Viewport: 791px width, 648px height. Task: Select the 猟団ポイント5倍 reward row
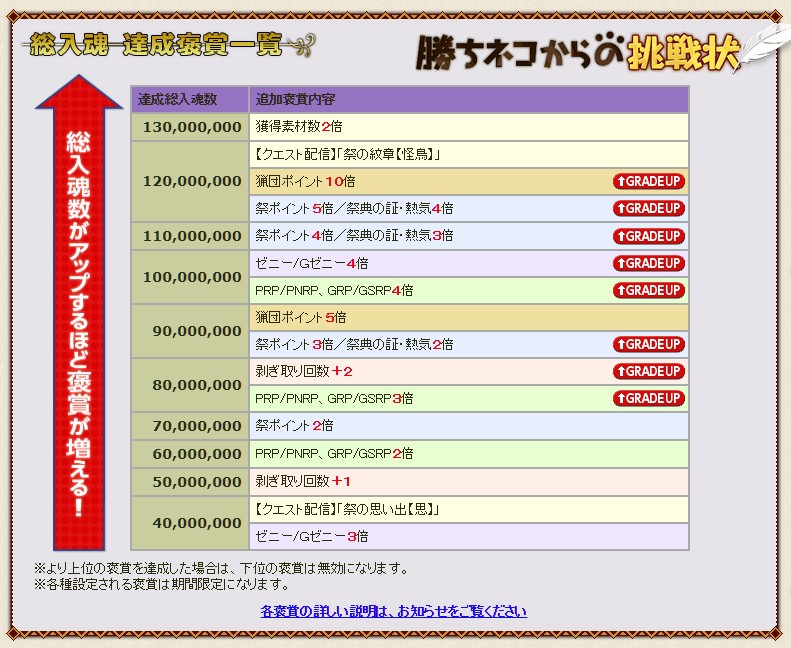tap(469, 318)
